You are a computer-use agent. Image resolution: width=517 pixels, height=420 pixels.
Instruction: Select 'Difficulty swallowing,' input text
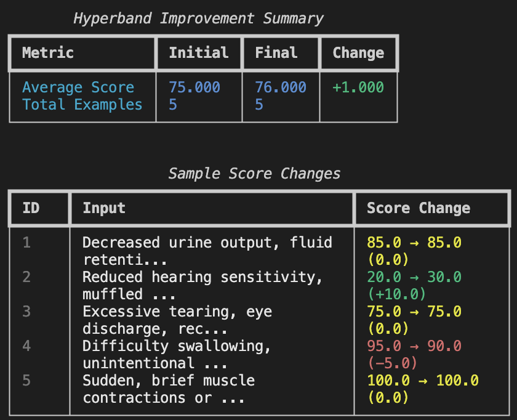(177, 347)
